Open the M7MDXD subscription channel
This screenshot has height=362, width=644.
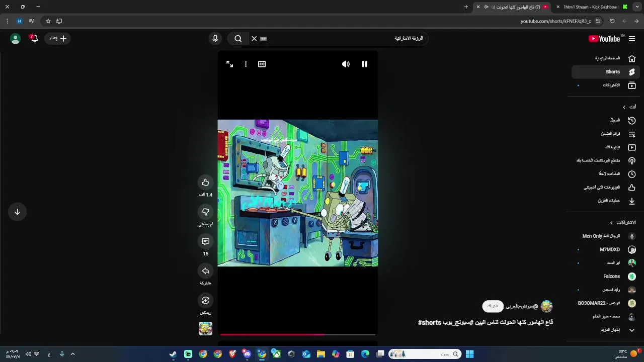coord(606,249)
